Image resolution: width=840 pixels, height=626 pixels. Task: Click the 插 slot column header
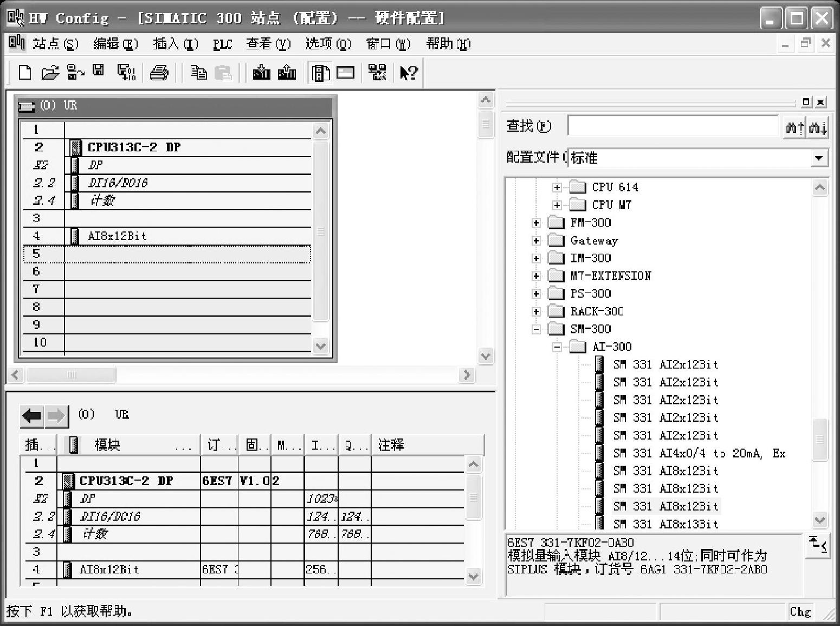click(39, 446)
